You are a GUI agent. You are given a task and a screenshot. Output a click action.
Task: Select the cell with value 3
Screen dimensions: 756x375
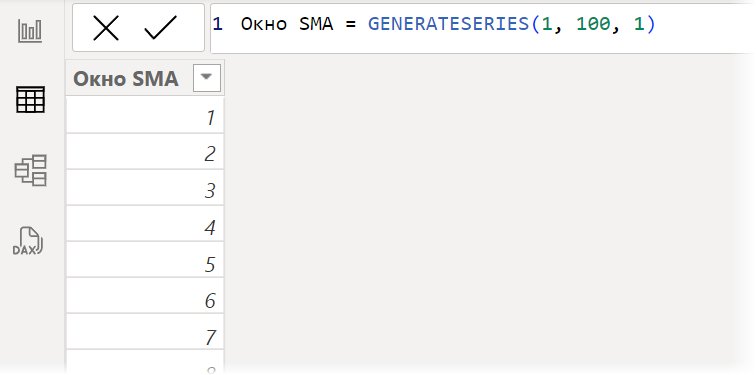[145, 188]
